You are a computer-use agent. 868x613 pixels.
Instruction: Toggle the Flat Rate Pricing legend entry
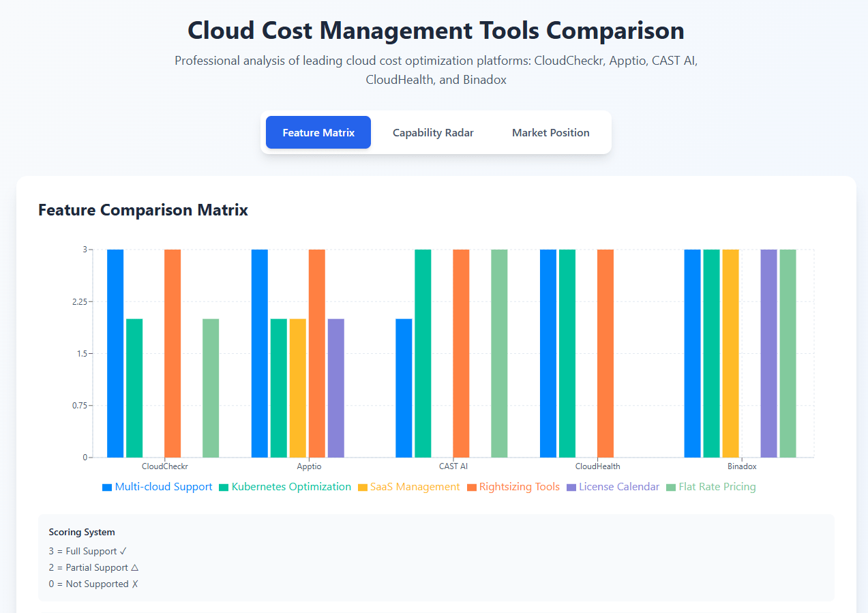(711, 487)
